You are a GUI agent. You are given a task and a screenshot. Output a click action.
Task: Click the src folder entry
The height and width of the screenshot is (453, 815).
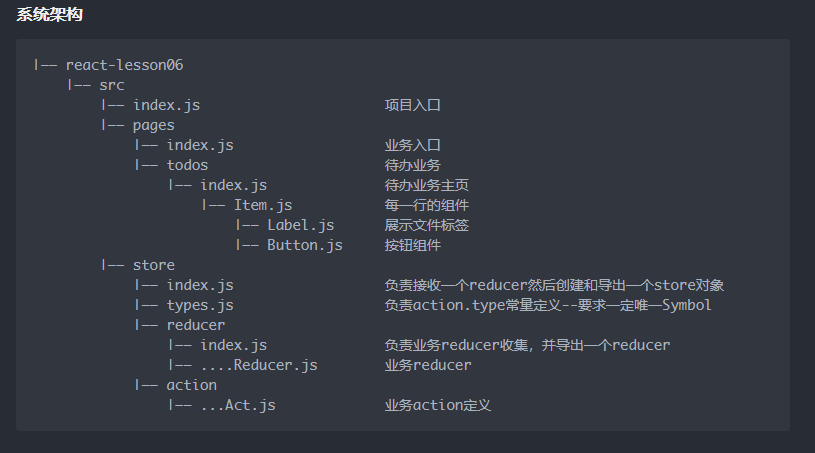coord(112,85)
